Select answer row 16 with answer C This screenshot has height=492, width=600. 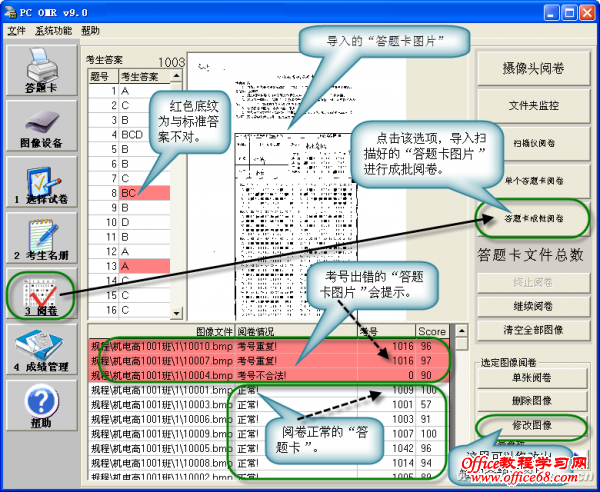click(x=129, y=310)
